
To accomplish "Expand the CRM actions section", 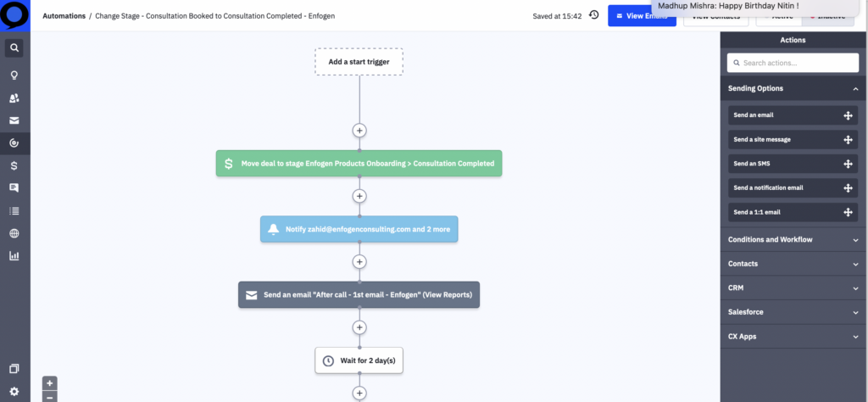I will coord(793,288).
